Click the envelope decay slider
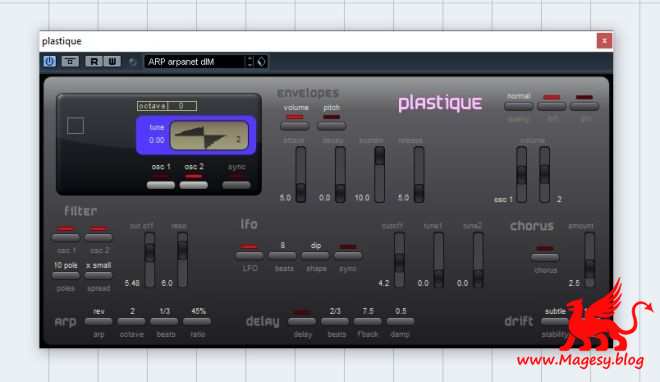The height and width of the screenshot is (382, 660). tap(340, 174)
